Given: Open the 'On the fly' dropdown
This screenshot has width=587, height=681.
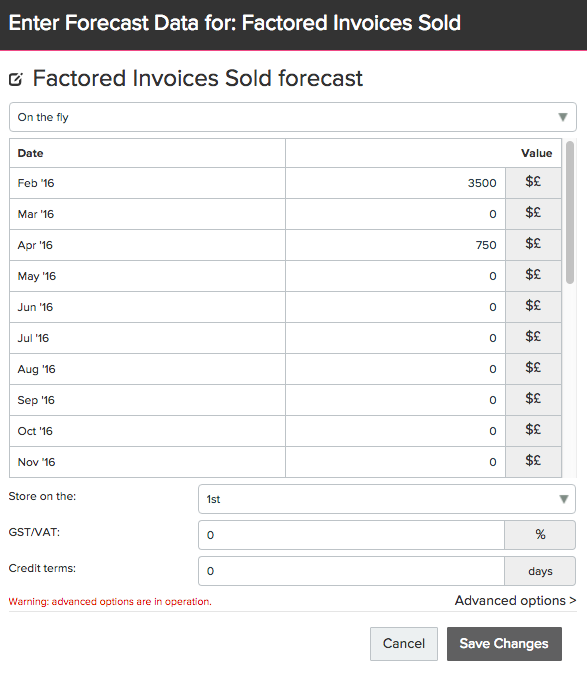Looking at the screenshot, I should click(x=293, y=117).
